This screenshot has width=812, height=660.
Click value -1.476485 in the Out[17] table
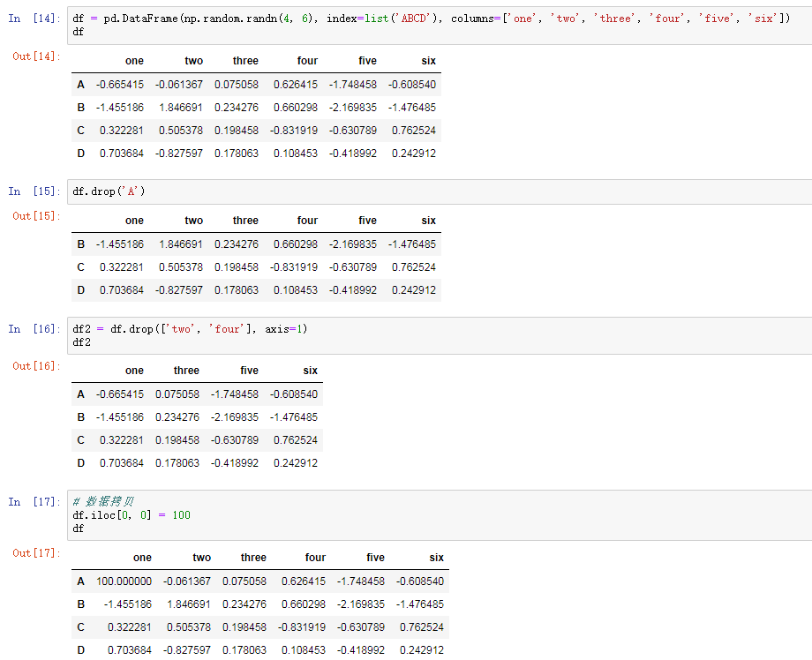420,604
